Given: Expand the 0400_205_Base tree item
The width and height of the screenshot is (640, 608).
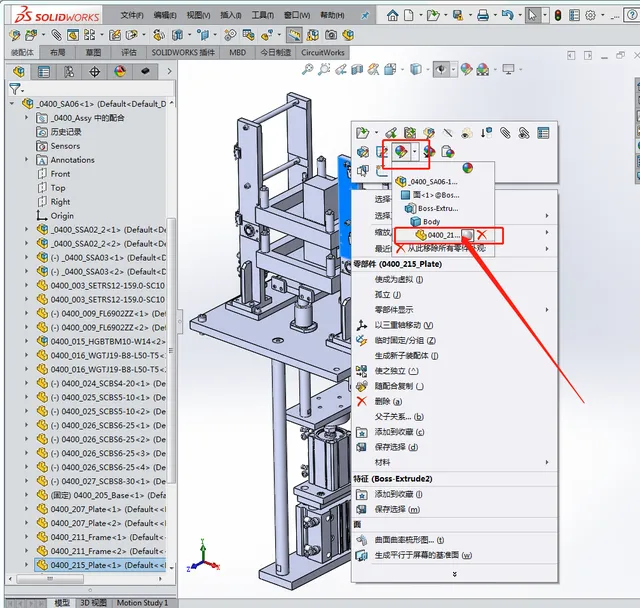Looking at the screenshot, I should point(27,495).
